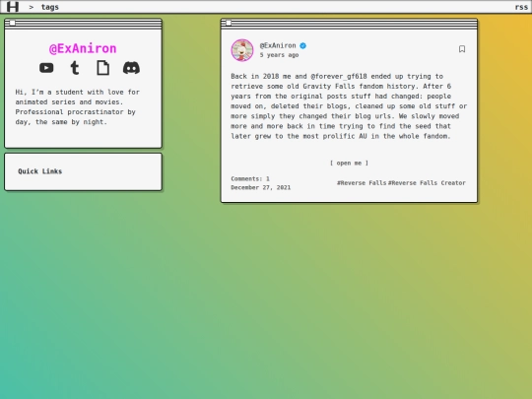Image resolution: width=532 pixels, height=399 pixels.
Task: Click the '5 years ago' timestamp
Action: 279,55
